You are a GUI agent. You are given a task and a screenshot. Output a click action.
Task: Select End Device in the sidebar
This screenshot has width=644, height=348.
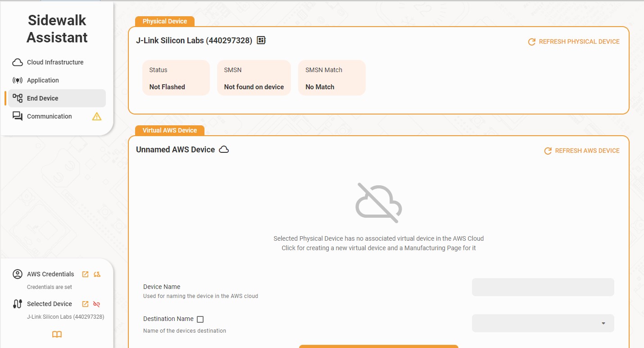(42, 98)
